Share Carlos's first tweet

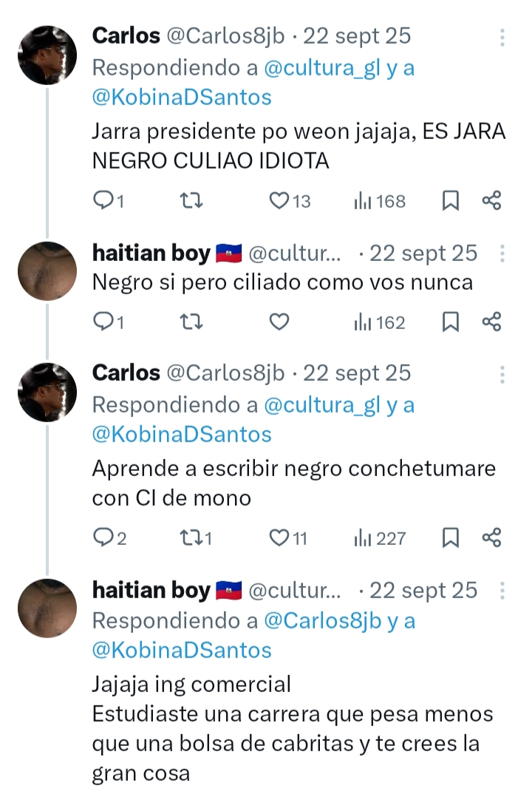(491, 200)
